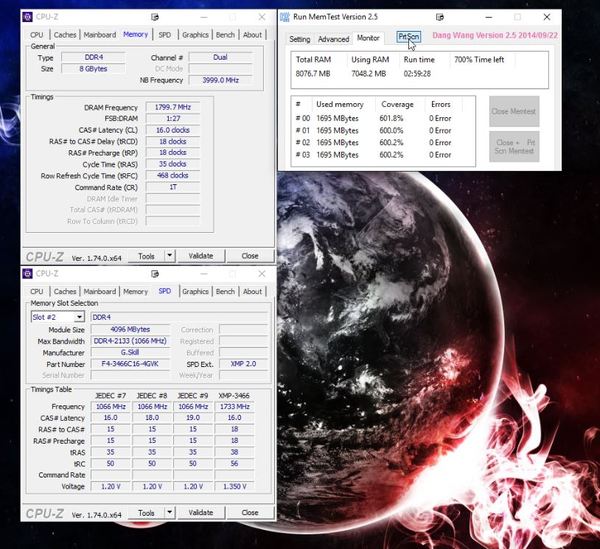Select SPD tab in bottom CPU-Z window
This screenshot has height=549, width=600.
(165, 291)
